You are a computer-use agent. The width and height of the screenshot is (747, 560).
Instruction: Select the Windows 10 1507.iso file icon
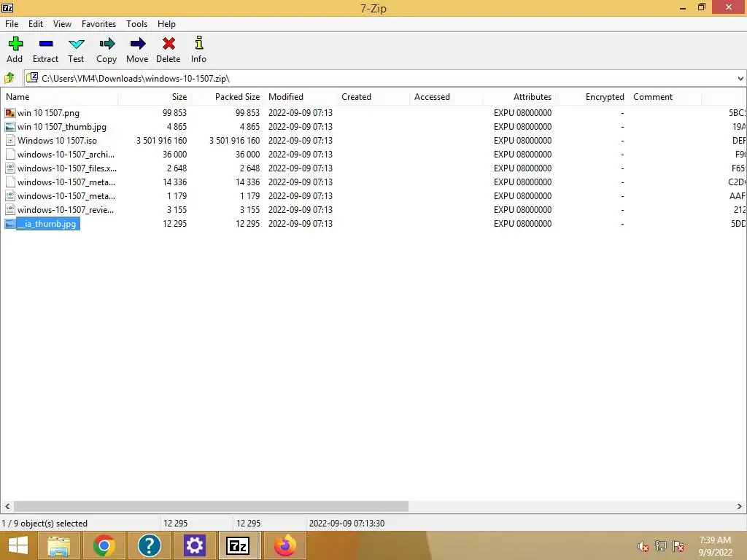point(10,141)
